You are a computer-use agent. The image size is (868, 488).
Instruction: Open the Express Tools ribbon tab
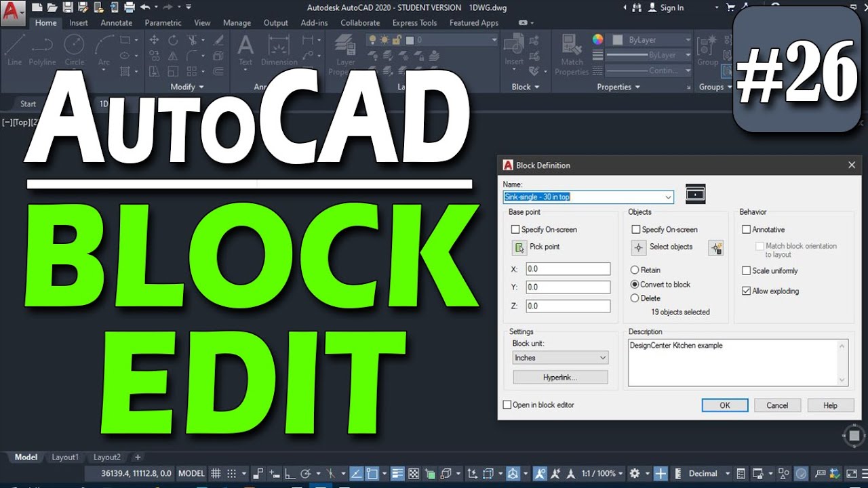[x=414, y=23]
